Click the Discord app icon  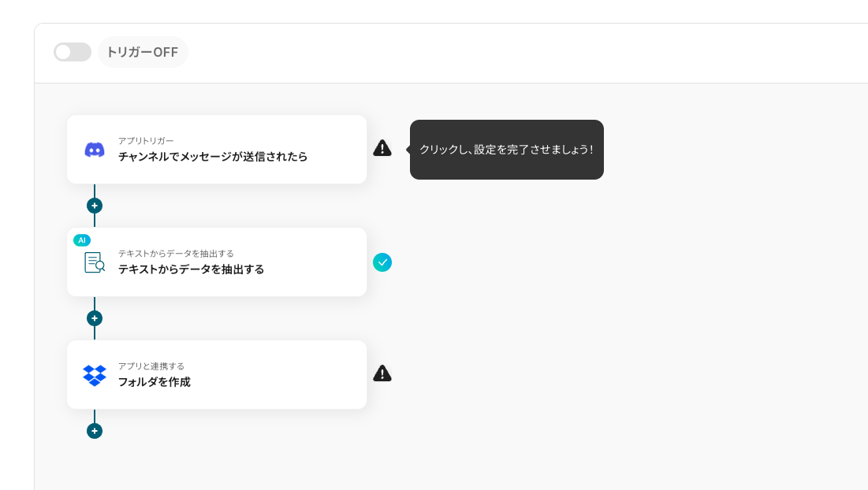(x=95, y=150)
